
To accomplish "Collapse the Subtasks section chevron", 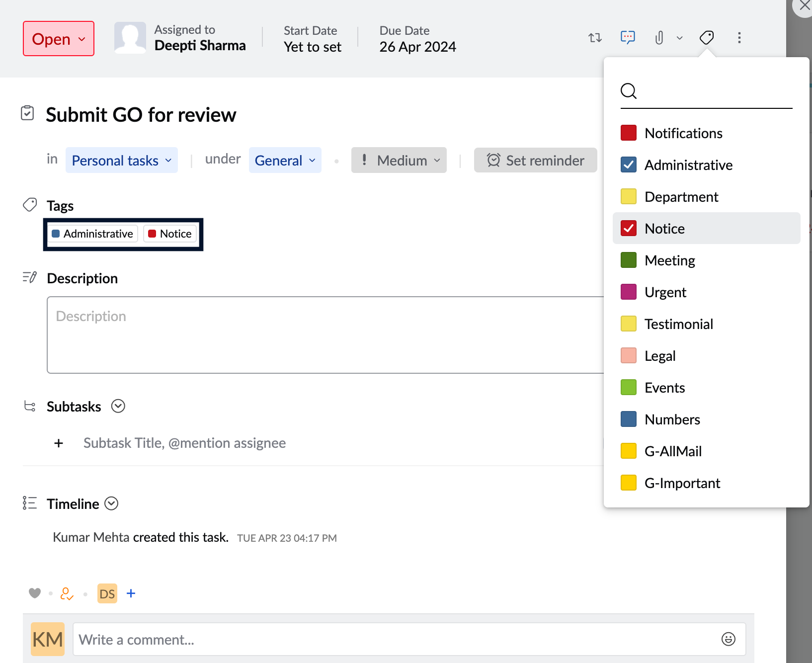I will pos(118,406).
